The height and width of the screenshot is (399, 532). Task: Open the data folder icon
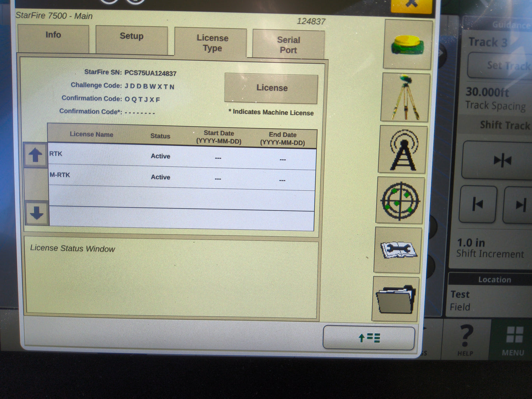pos(396,299)
